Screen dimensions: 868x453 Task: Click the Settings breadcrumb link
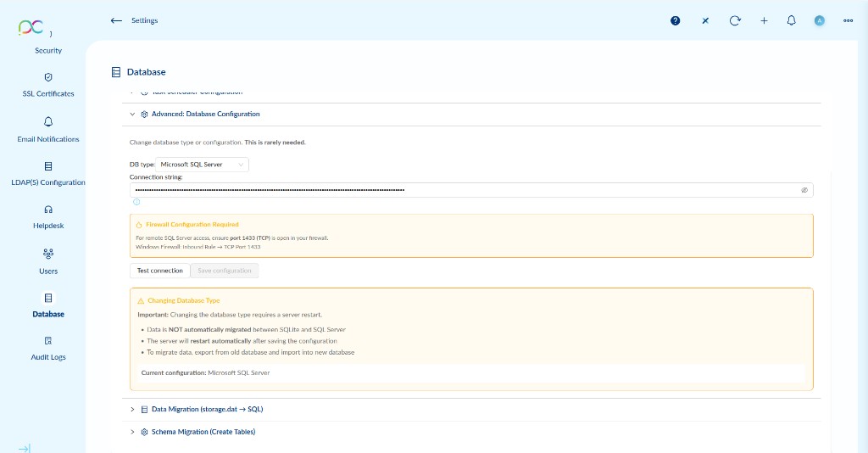coord(144,20)
